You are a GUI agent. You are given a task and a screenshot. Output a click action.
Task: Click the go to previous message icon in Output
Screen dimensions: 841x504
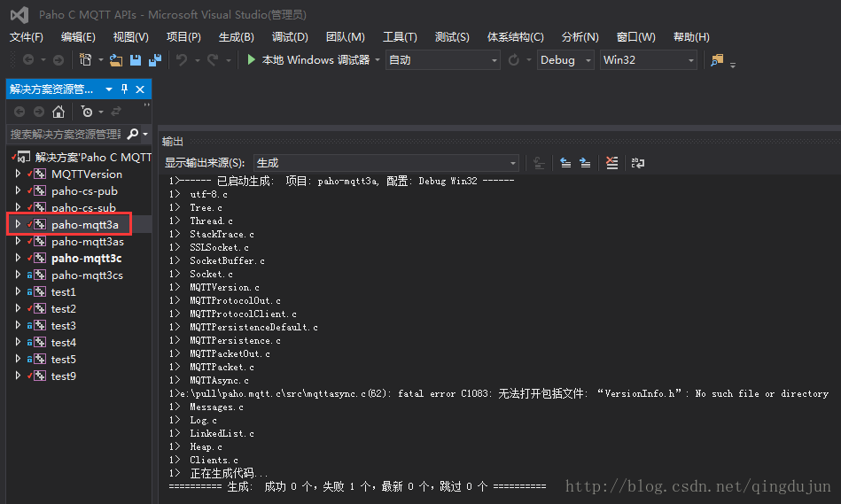pyautogui.click(x=565, y=162)
